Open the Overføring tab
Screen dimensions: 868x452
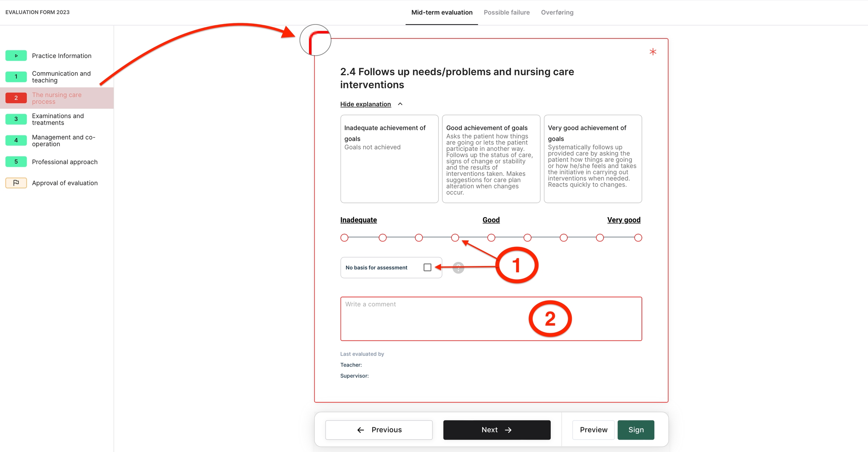[x=557, y=12]
